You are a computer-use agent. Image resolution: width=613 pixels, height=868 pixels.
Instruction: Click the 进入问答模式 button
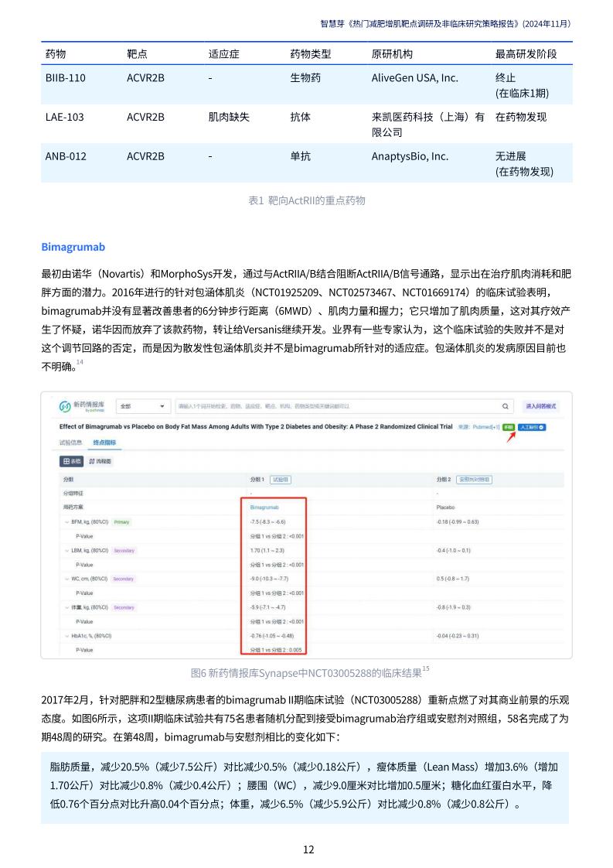[x=540, y=406]
